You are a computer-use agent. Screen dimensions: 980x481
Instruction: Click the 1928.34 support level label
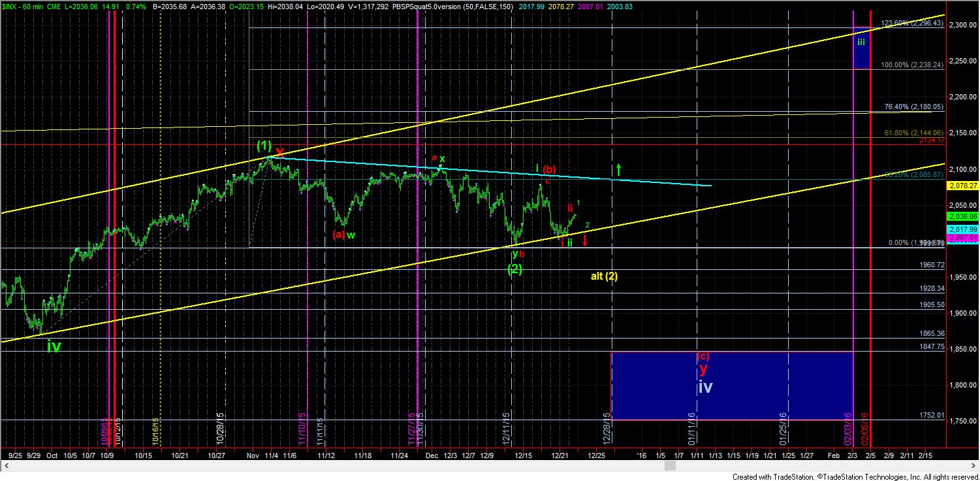(932, 288)
